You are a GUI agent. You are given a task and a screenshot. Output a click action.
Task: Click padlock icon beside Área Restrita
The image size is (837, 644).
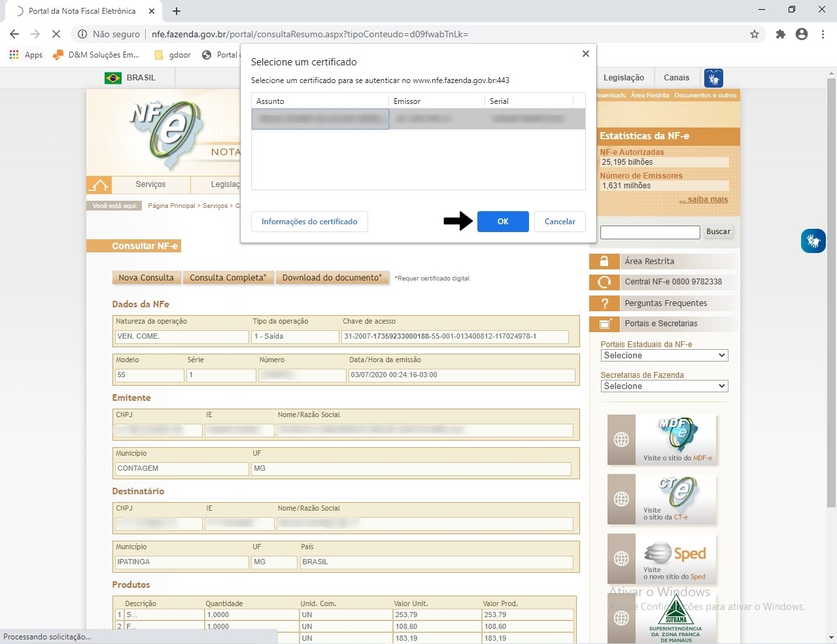[604, 262]
